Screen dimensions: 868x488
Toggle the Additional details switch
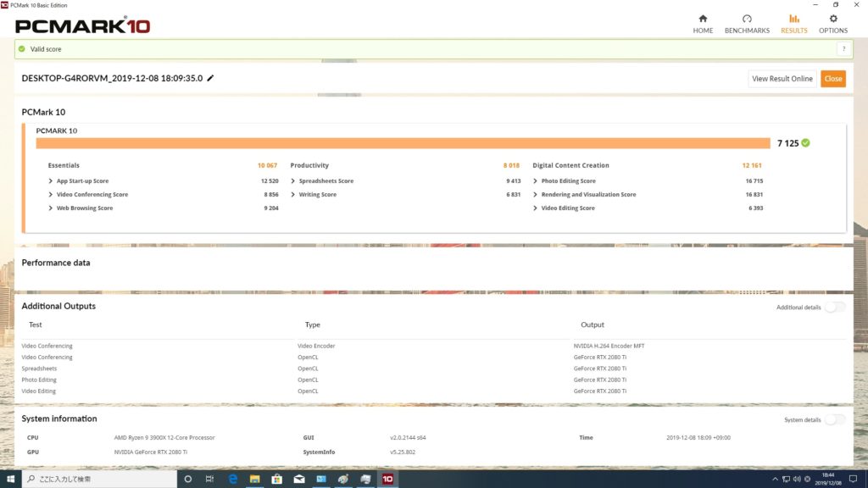click(835, 307)
